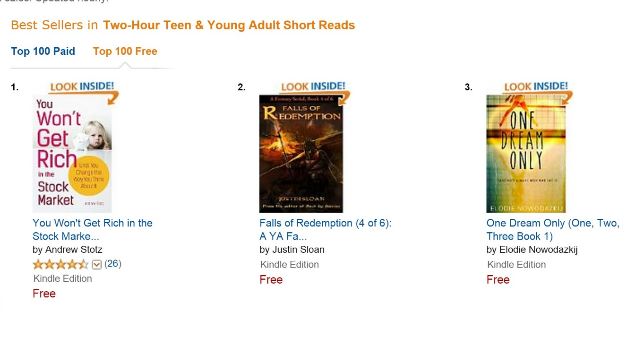Click the 4.5-star rating icons for Andrew Stotz's book
This screenshot has width=644, height=346.
tap(60, 264)
